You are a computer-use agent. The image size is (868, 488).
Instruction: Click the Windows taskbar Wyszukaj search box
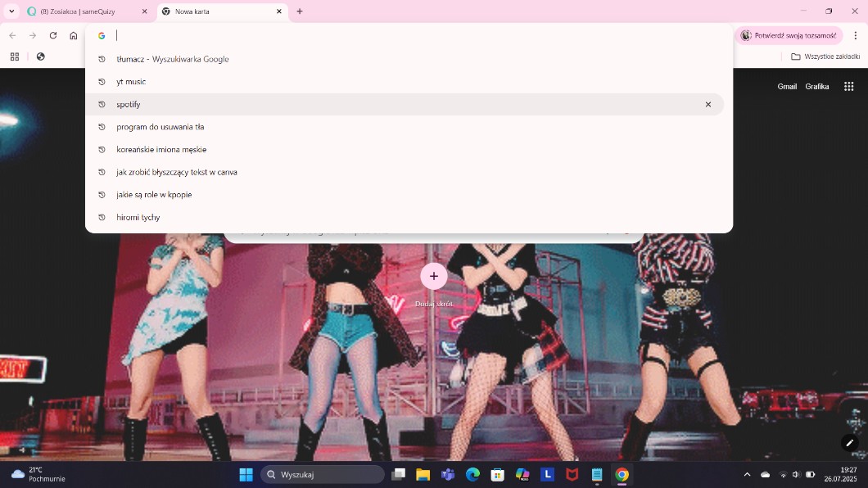click(x=323, y=474)
